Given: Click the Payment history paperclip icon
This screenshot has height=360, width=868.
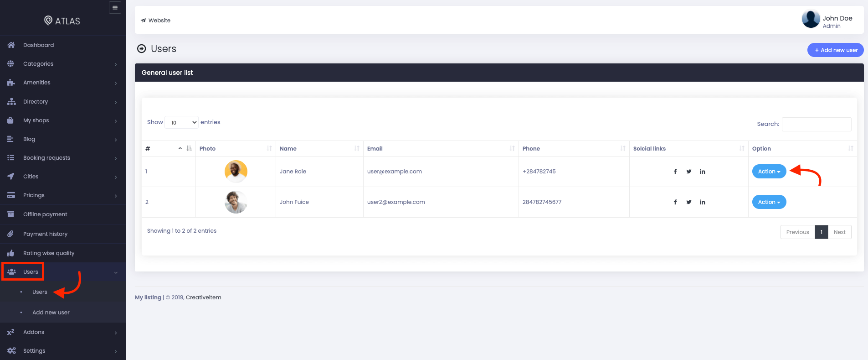Looking at the screenshot, I should [x=10, y=234].
